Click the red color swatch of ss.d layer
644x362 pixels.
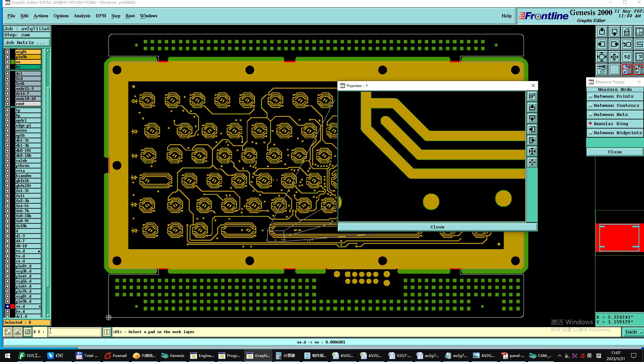click(x=13, y=306)
